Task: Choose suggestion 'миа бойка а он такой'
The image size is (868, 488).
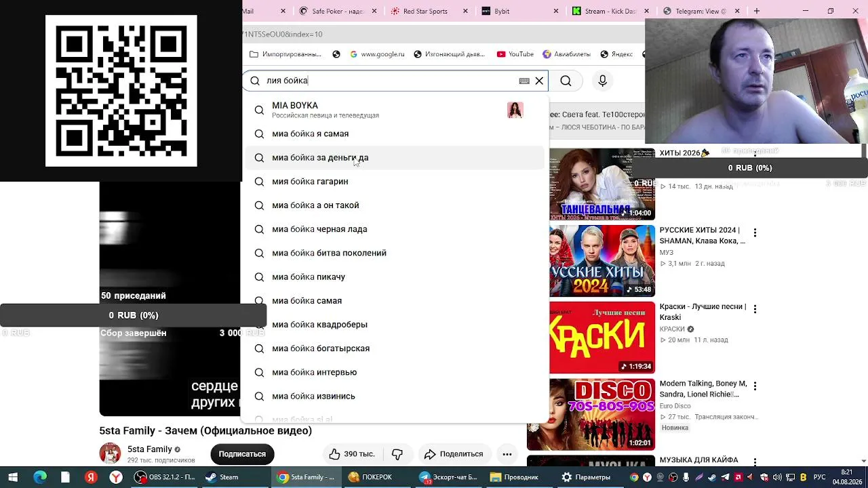Action: tap(395, 205)
